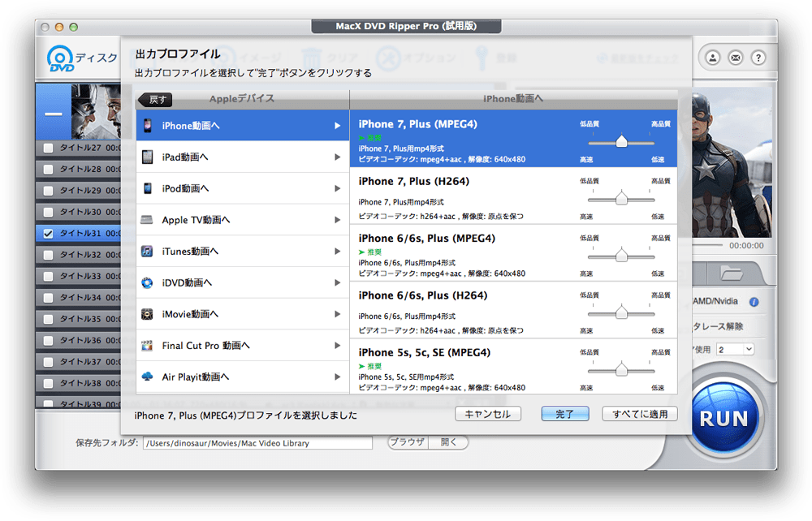Toggle checkbox for タイトル32
812x521 pixels.
click(x=48, y=255)
